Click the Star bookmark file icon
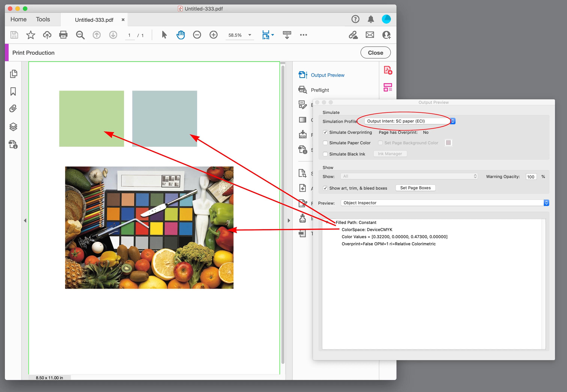This screenshot has width=567, height=392. coord(31,35)
